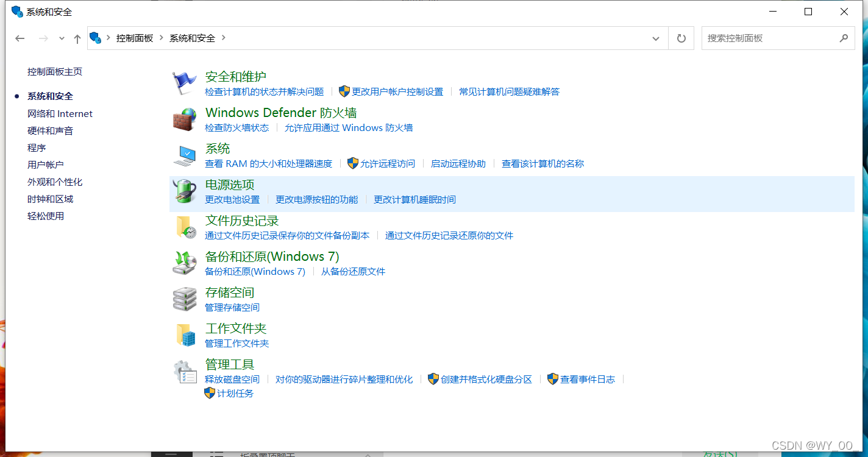Open 通过文件历史记录还原你的文件 link
This screenshot has height=457, width=868.
tap(449, 235)
